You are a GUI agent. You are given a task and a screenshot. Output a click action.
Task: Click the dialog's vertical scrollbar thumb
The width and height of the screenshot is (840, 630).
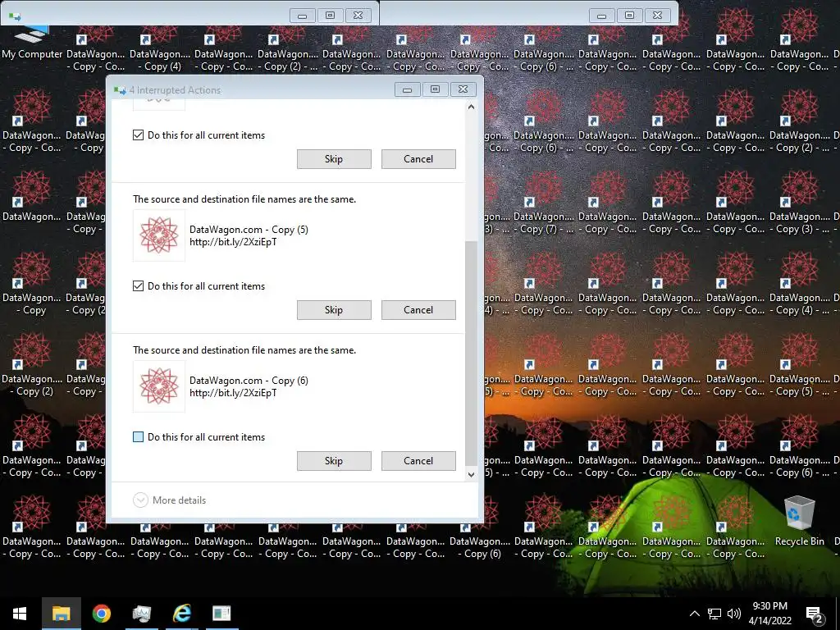[x=471, y=354]
